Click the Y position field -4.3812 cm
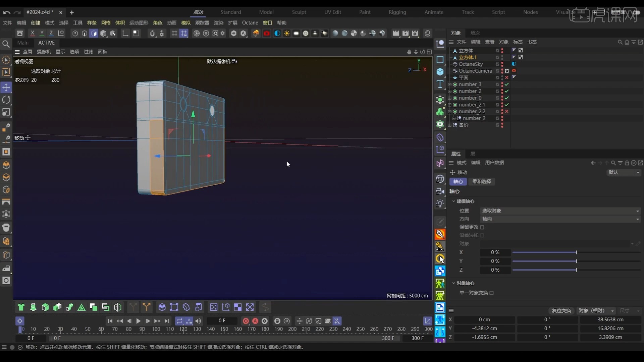The width and height of the screenshot is (644, 362). coord(484,329)
